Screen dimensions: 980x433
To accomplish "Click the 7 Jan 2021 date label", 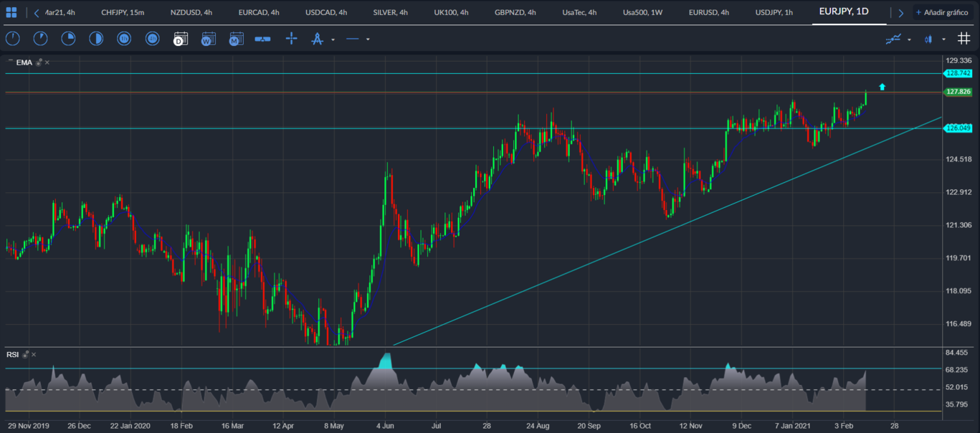I will point(792,425).
